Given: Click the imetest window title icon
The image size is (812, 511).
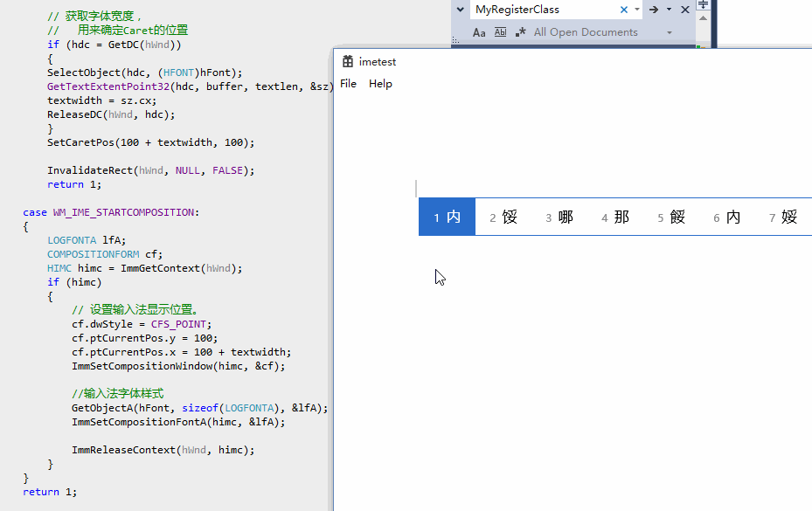Looking at the screenshot, I should tap(348, 62).
